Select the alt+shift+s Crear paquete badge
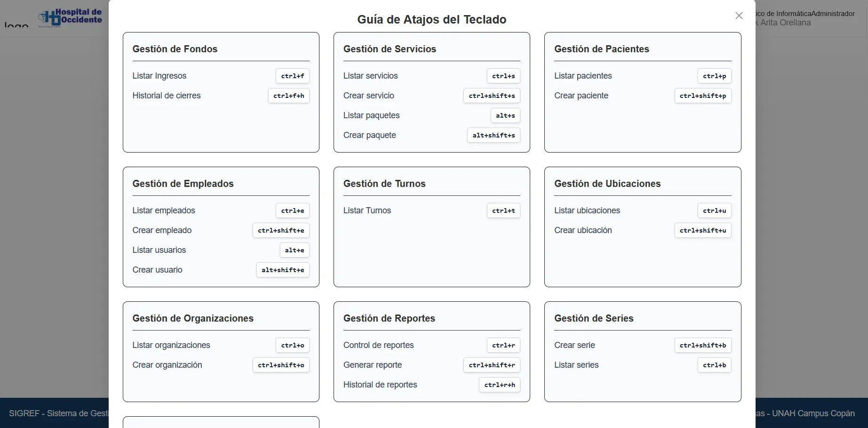Image resolution: width=868 pixels, height=428 pixels. (493, 135)
